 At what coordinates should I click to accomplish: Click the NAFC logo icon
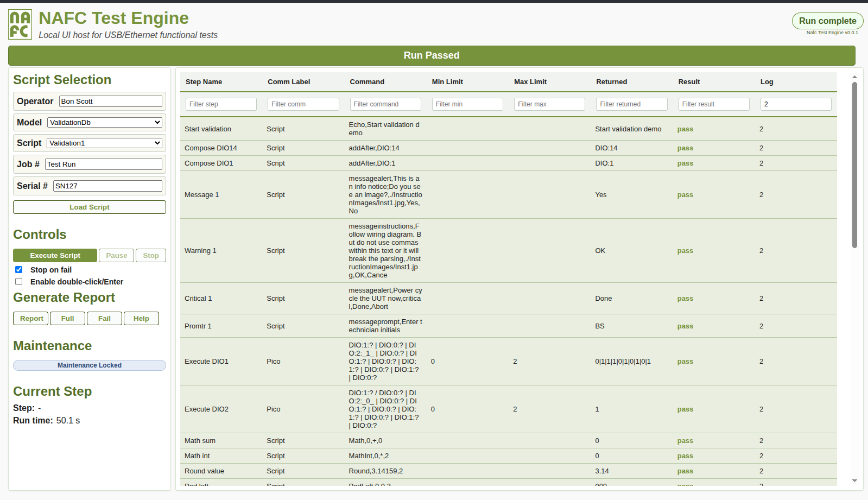pos(20,24)
